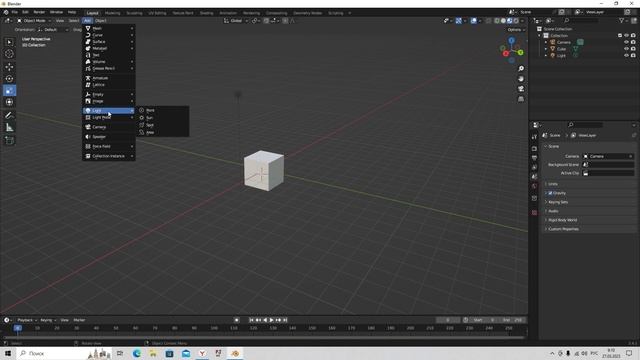This screenshot has height=360, width=640.
Task: Click Armature in the Add menu
Action: 109,78
